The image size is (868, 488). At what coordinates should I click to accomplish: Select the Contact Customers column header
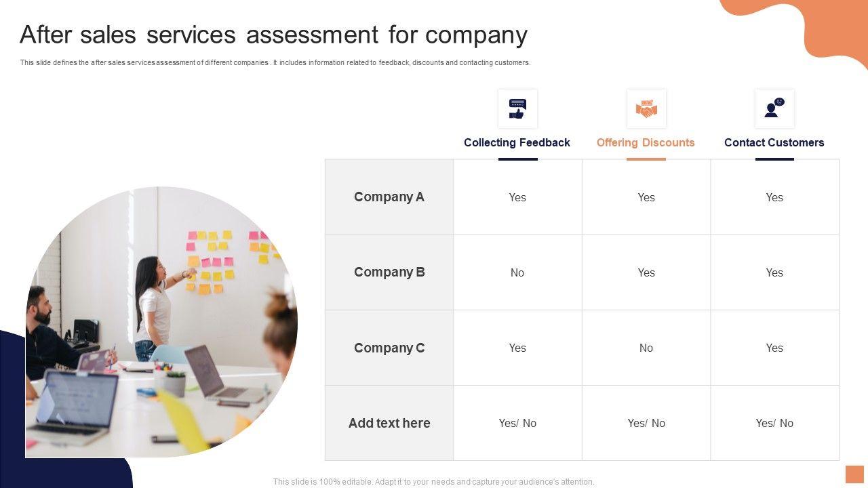point(774,142)
